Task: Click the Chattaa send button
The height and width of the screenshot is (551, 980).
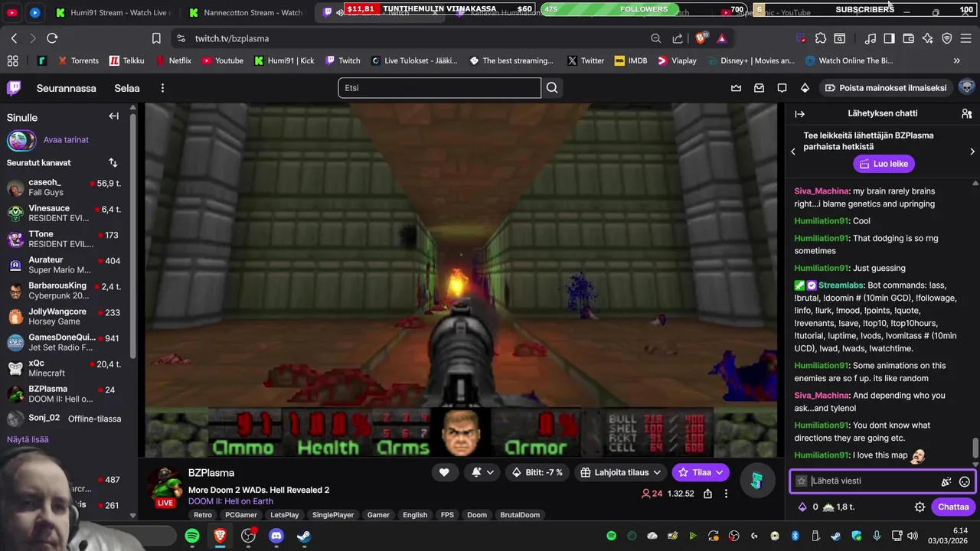Action: pyautogui.click(x=953, y=507)
